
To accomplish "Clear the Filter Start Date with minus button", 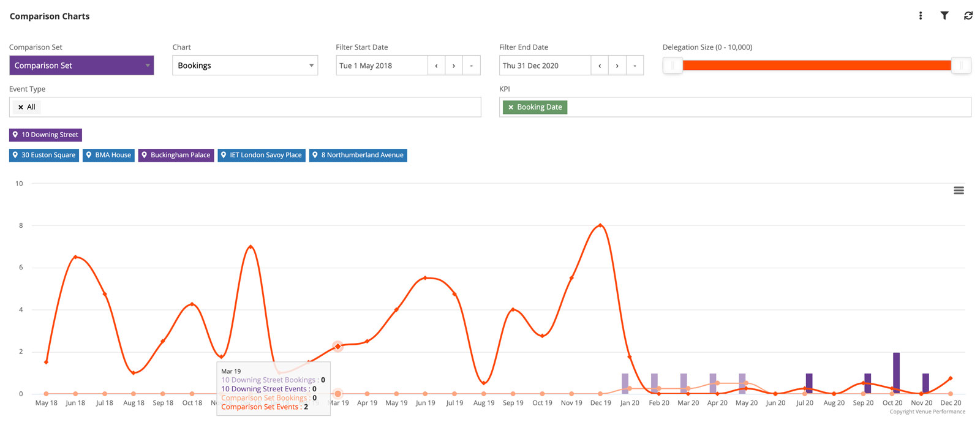I will (471, 66).
